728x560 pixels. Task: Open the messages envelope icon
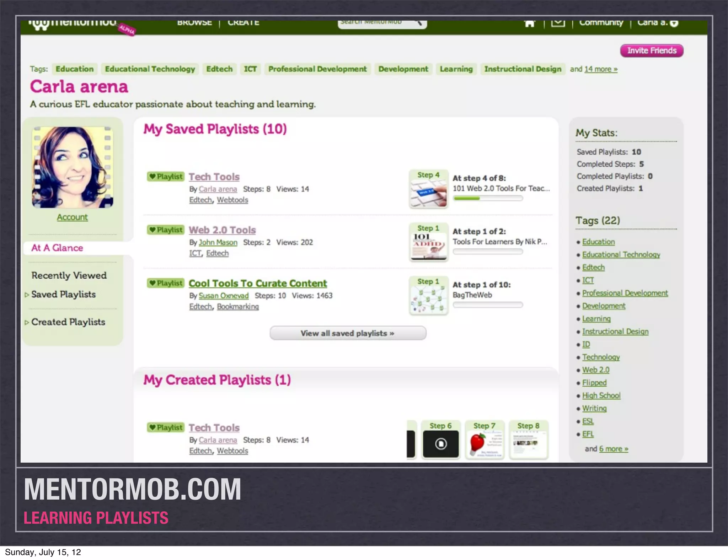coord(558,23)
